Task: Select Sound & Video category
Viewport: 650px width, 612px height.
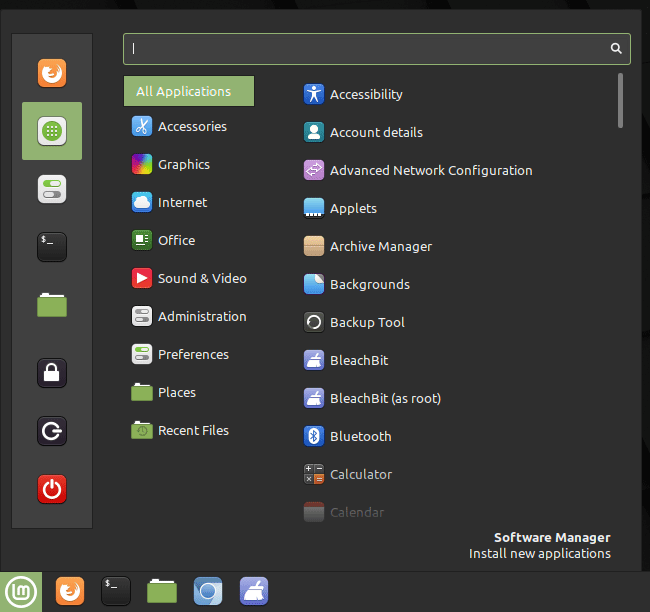Action: (x=189, y=278)
